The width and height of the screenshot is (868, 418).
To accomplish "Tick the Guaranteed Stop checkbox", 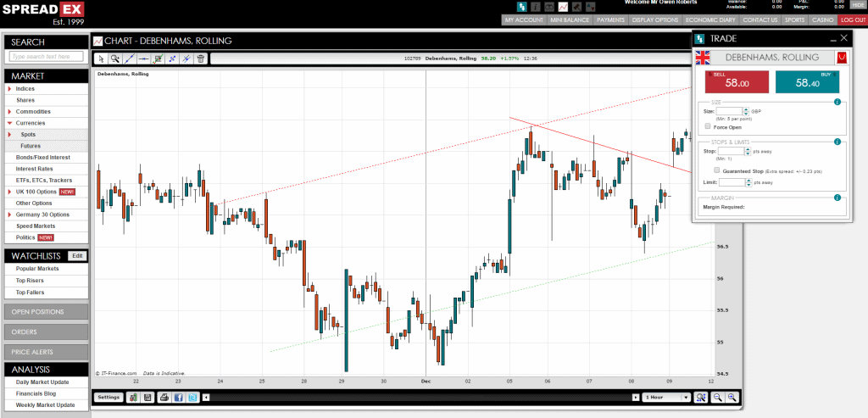I will (717, 170).
